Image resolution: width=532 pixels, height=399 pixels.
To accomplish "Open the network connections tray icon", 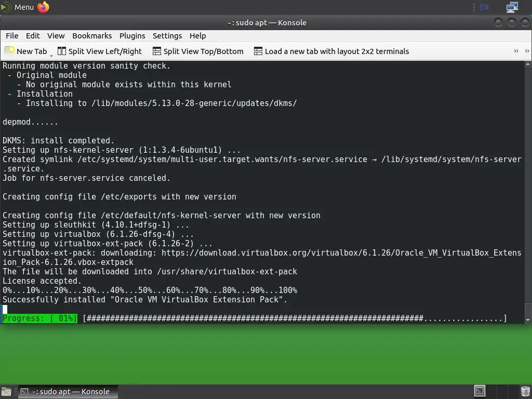I will [512, 7].
